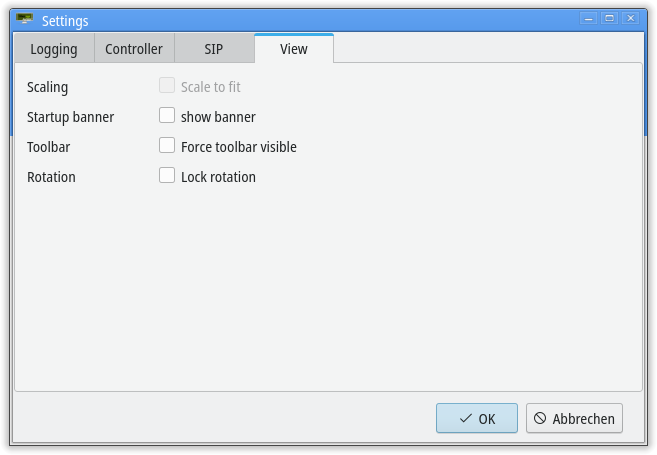
Task: Select the SIP tab
Action: [214, 49]
